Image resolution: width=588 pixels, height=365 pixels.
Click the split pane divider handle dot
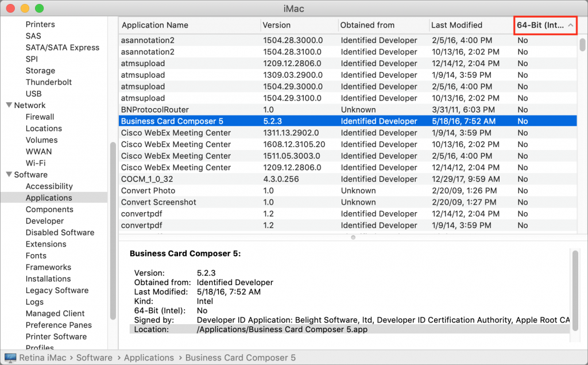(x=353, y=237)
